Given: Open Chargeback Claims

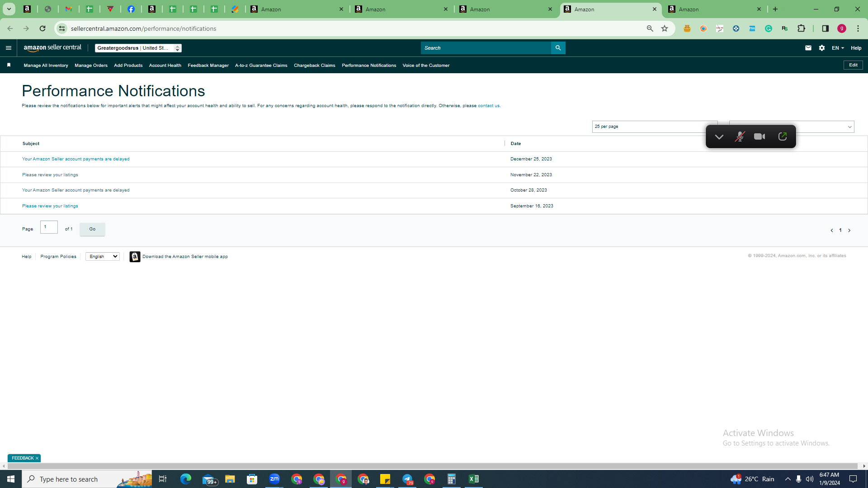Looking at the screenshot, I should (x=315, y=66).
